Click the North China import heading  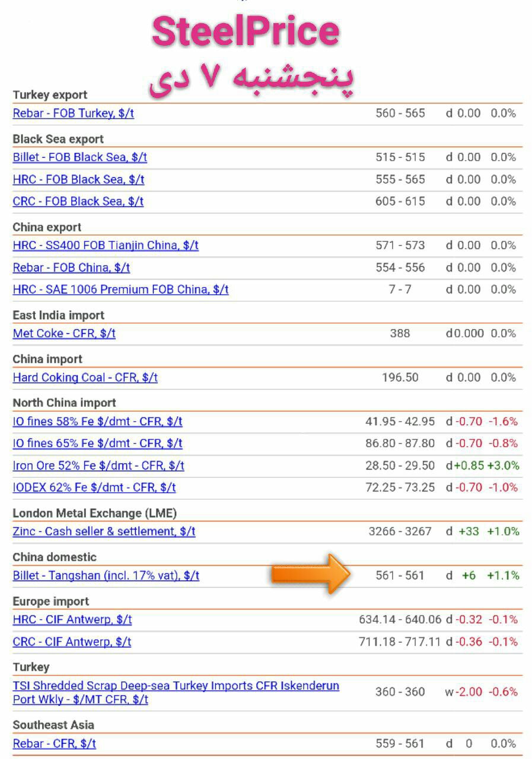tap(64, 403)
